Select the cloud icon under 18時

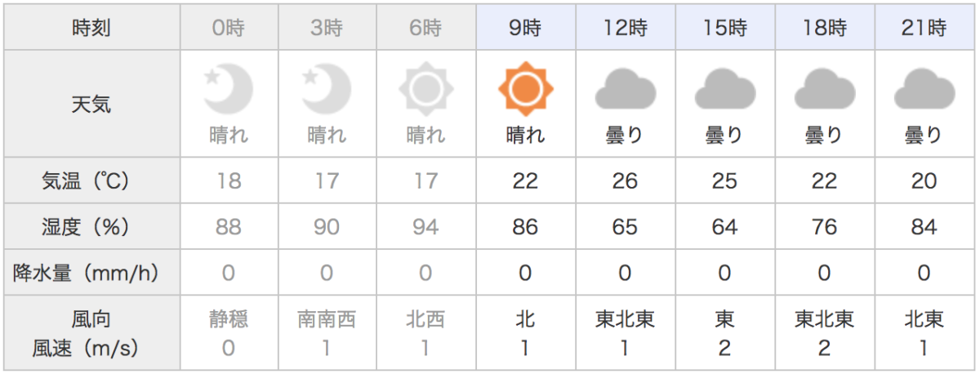coord(824,88)
